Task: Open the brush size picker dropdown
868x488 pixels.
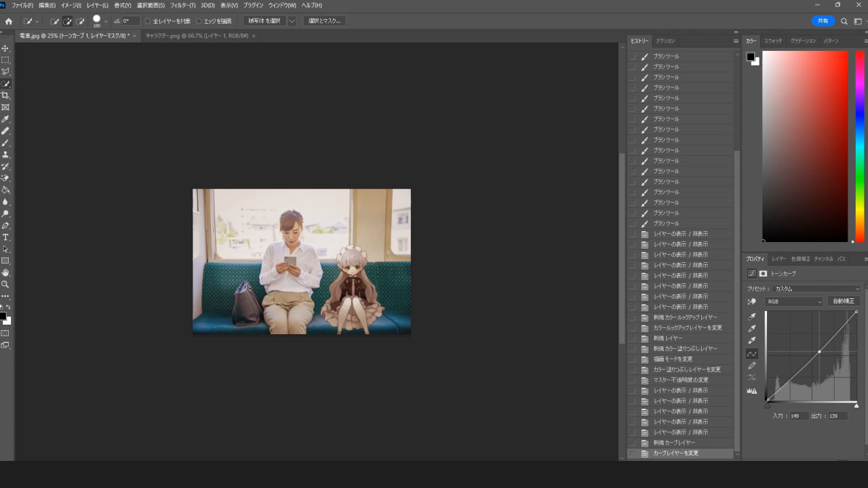Action: 106,21
